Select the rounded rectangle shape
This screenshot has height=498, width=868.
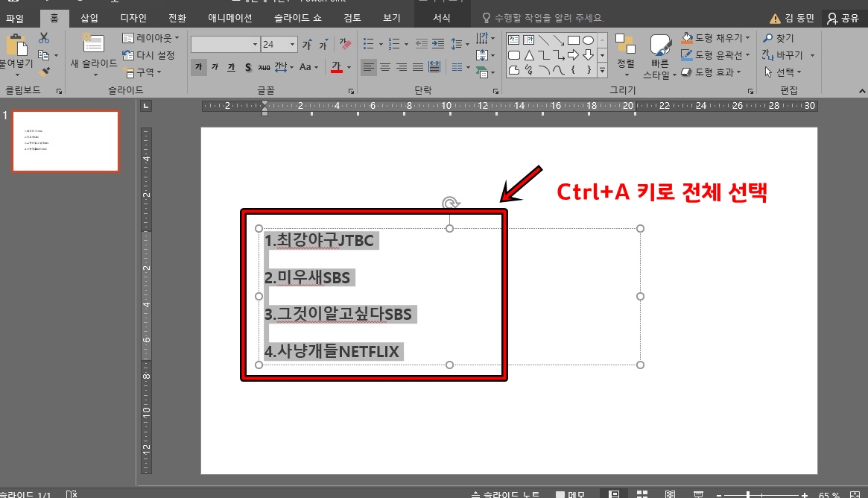tap(513, 55)
